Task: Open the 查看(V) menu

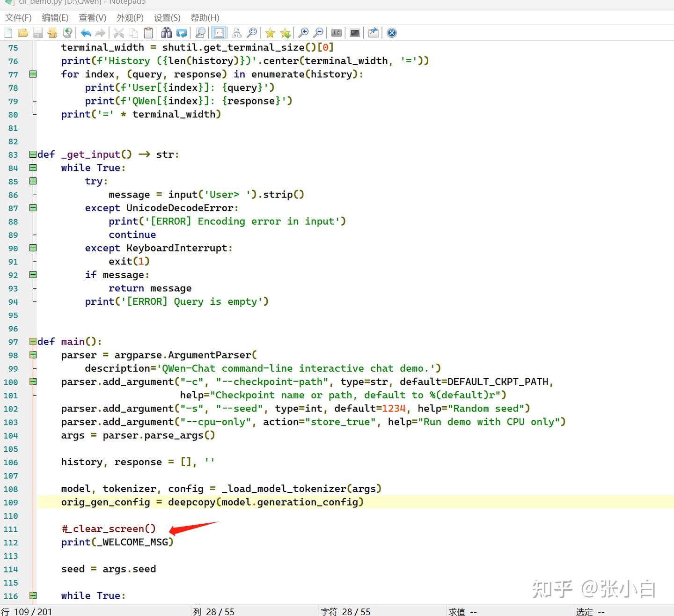Action: (92, 17)
